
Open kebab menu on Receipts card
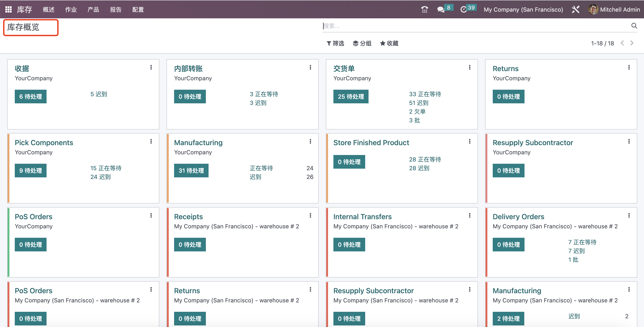(310, 215)
